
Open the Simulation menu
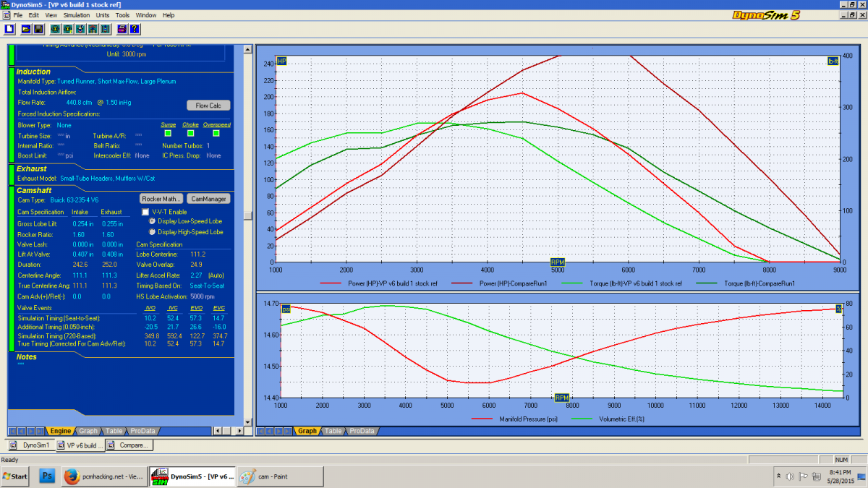pos(77,14)
